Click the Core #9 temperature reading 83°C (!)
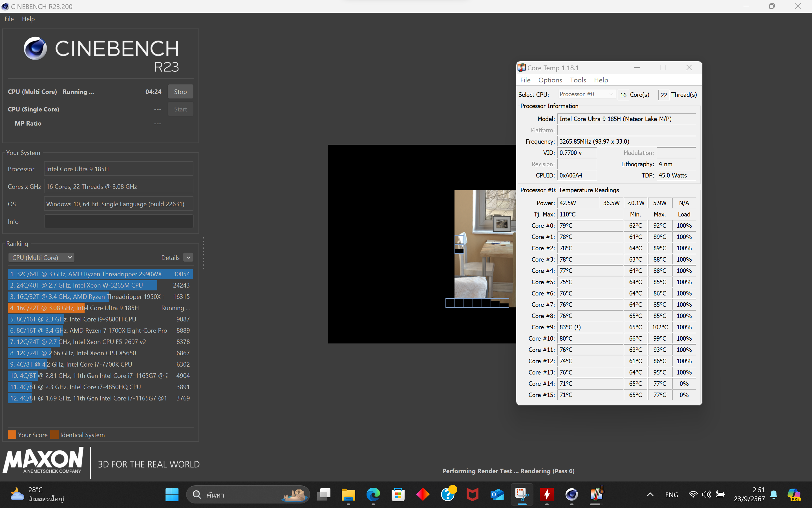Image resolution: width=812 pixels, height=508 pixels. (x=590, y=327)
